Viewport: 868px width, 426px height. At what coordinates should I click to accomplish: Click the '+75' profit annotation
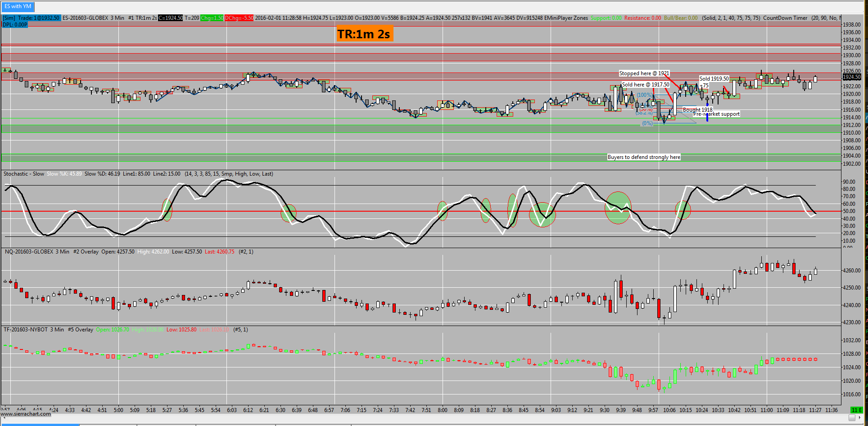point(704,86)
